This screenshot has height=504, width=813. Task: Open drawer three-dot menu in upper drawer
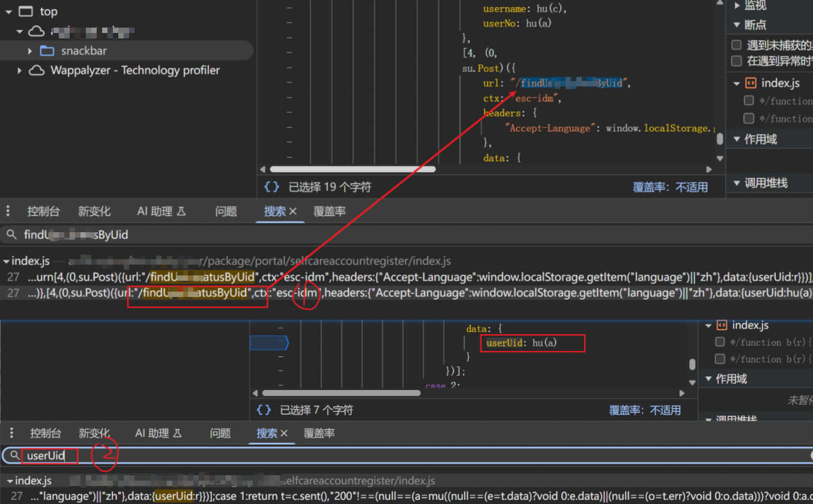pos(8,211)
